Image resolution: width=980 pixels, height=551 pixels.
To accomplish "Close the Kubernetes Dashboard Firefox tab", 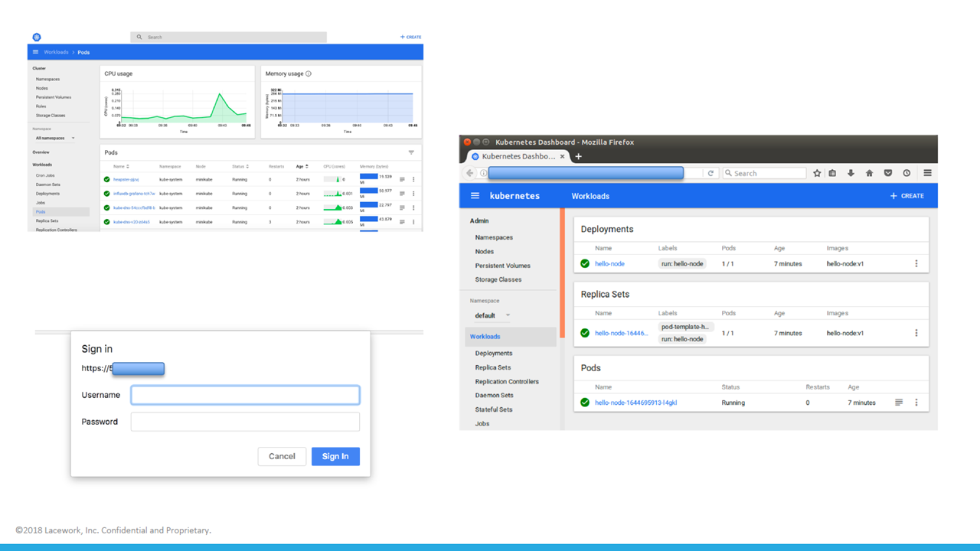I will 563,156.
